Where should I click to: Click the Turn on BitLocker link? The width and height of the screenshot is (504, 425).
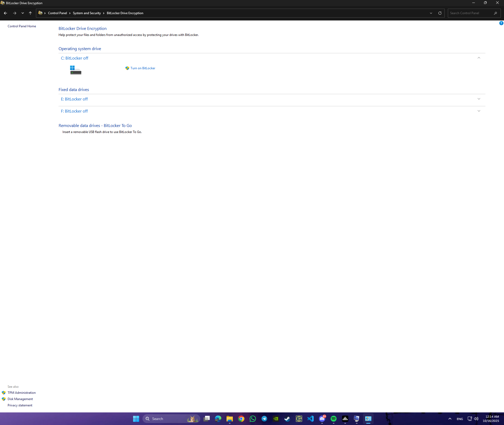[x=143, y=68]
